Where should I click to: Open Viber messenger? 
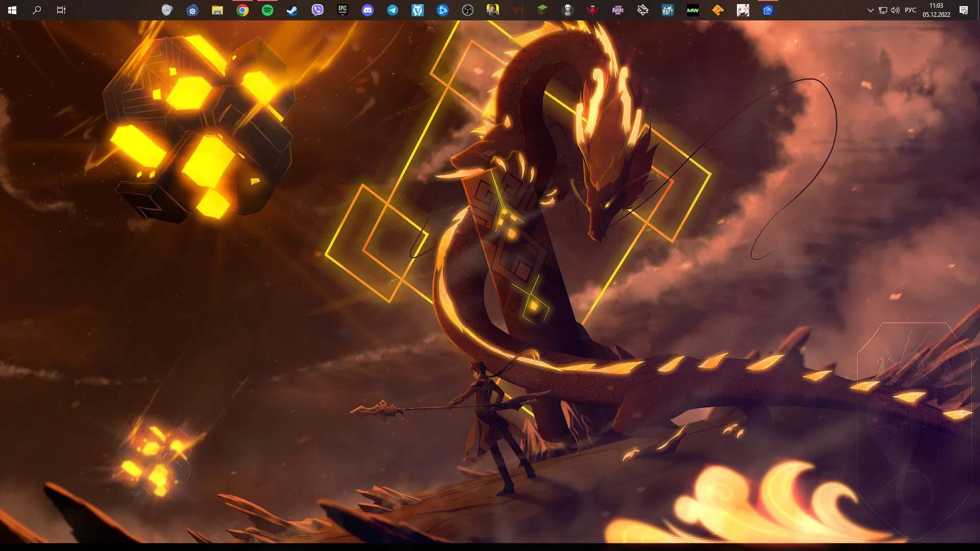(x=318, y=10)
